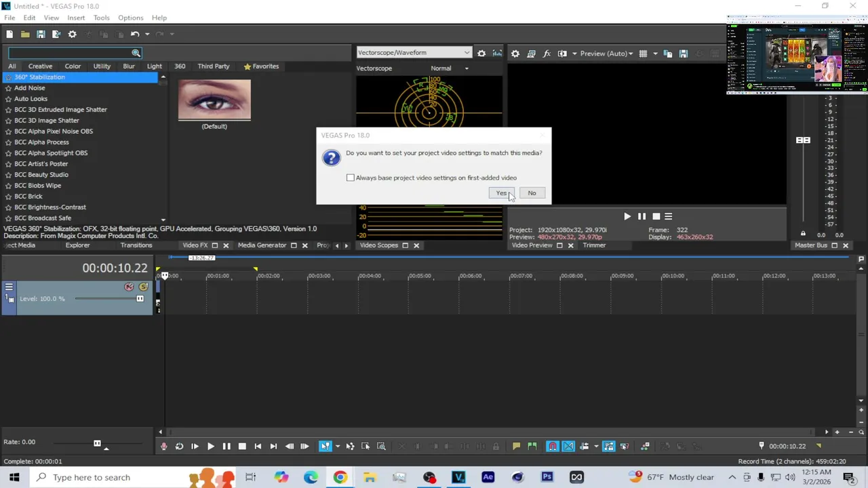The height and width of the screenshot is (488, 868).
Task: Select BCC Brightness-Contrast plugin
Action: point(50,207)
